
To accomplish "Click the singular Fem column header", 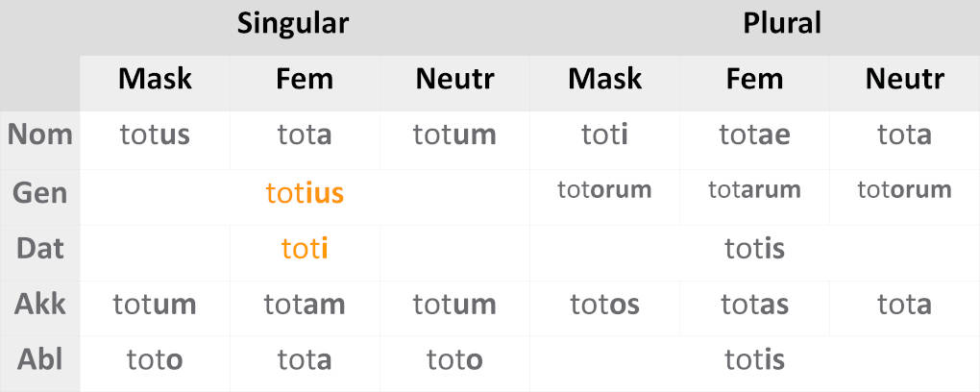I will (305, 79).
